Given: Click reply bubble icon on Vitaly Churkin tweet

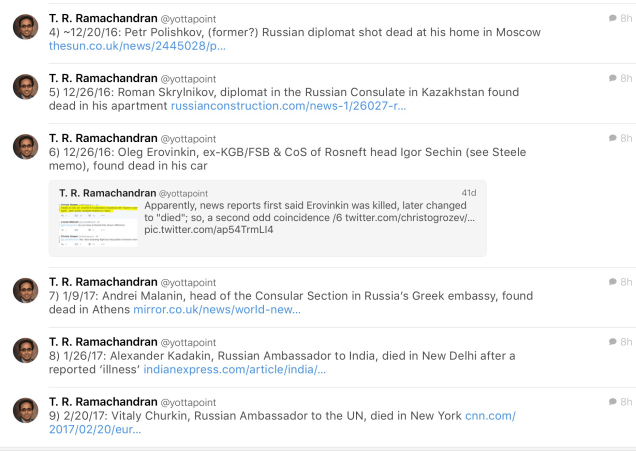Looking at the screenshot, I should point(612,401).
